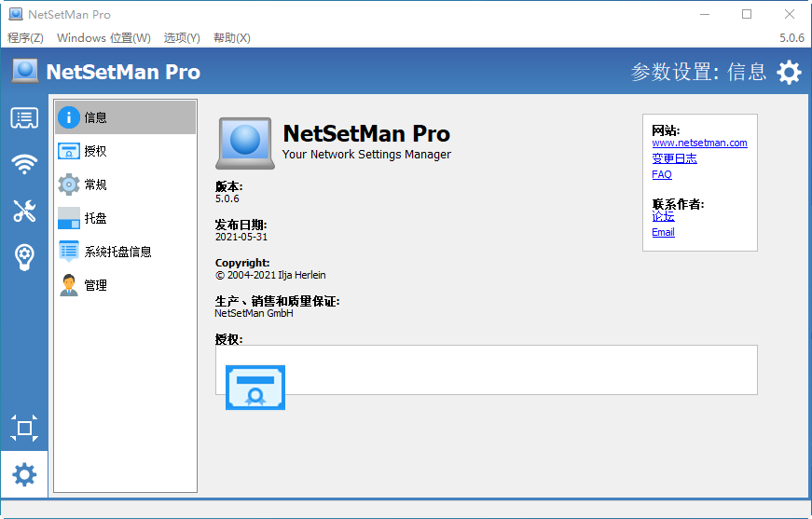Click Your Network Settings Manager tagline
Screen dimensions: 812x519
366,154
